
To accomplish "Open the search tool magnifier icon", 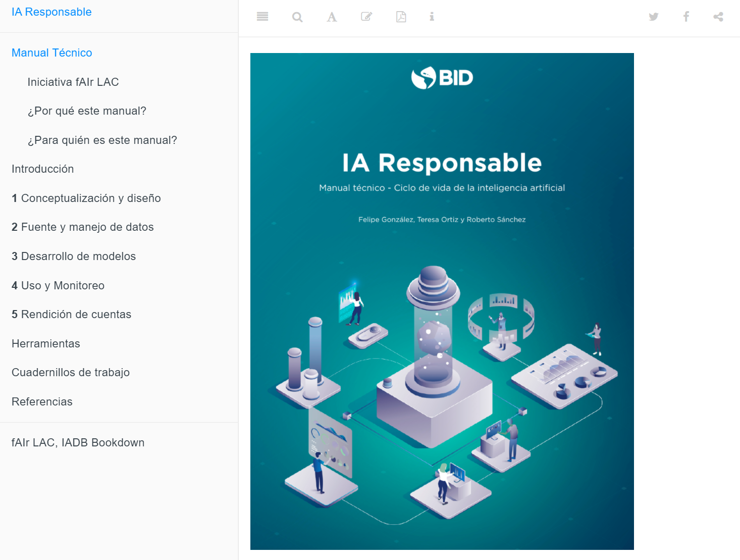I will [297, 17].
